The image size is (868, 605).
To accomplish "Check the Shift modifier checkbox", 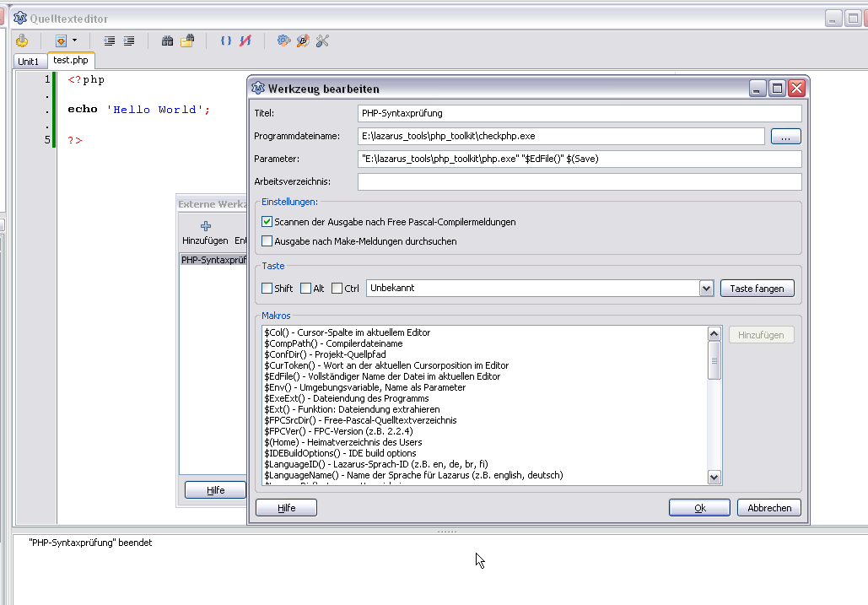I will click(x=267, y=289).
